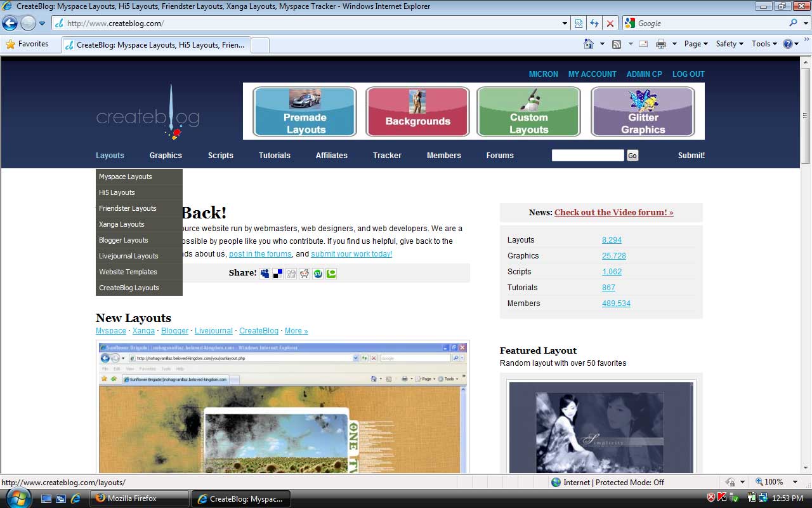This screenshot has height=508, width=812.
Task: Click the Print icon in the command bar
Action: click(661, 44)
